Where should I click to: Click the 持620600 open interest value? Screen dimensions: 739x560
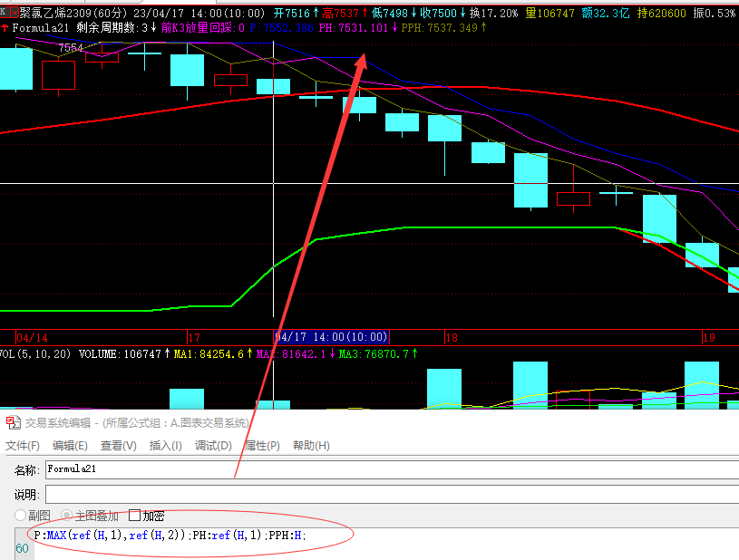click(x=661, y=14)
